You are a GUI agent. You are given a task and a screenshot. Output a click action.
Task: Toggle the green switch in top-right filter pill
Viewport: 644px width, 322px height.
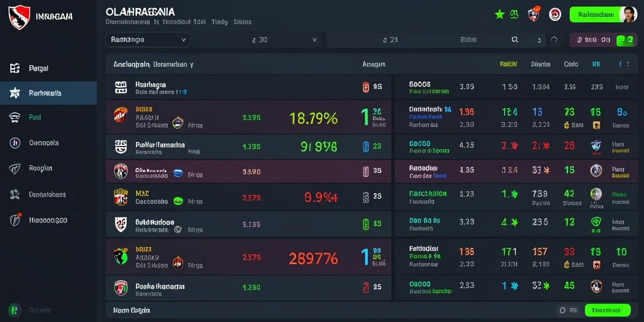click(625, 40)
